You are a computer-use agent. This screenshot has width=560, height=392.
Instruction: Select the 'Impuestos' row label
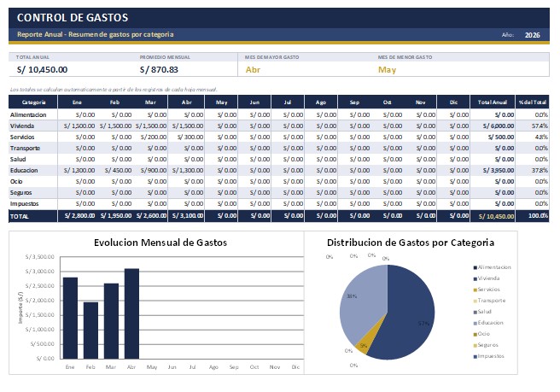pos(24,203)
